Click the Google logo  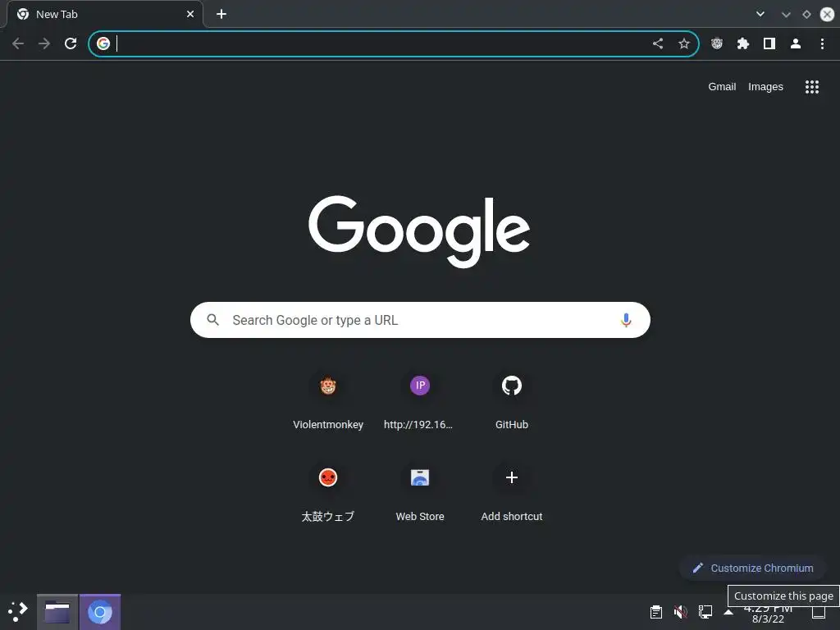point(419,231)
